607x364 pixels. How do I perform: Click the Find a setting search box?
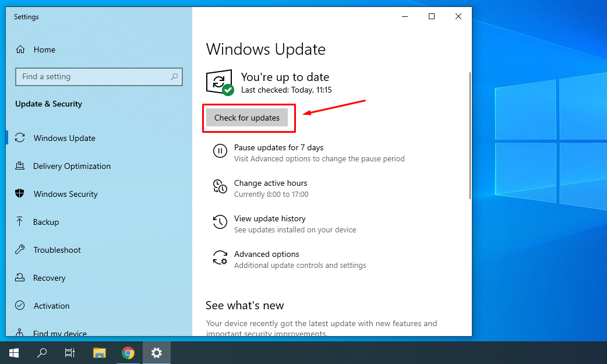coord(98,77)
